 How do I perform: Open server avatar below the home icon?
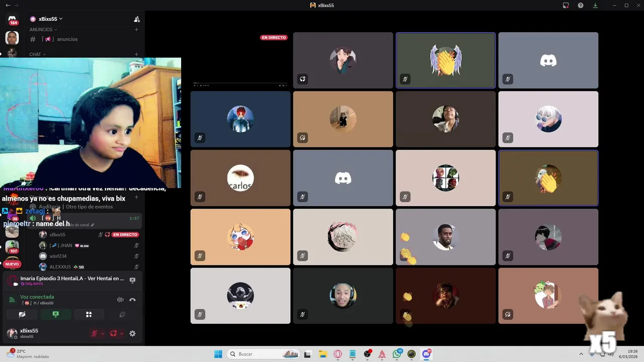[12, 38]
